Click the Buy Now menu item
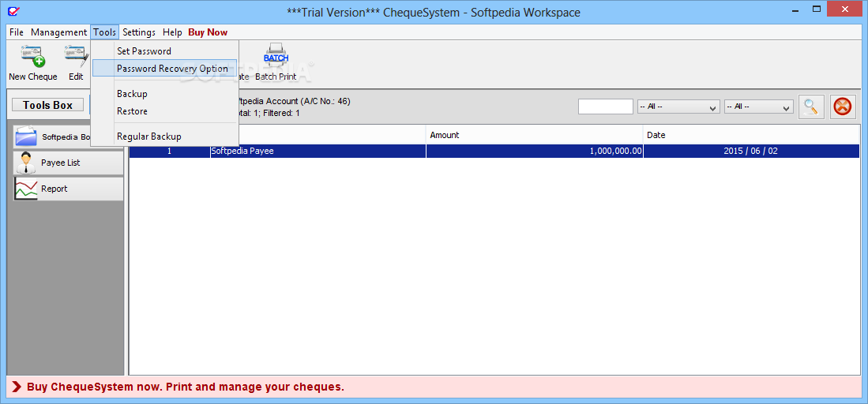The width and height of the screenshot is (868, 404). 208,32
